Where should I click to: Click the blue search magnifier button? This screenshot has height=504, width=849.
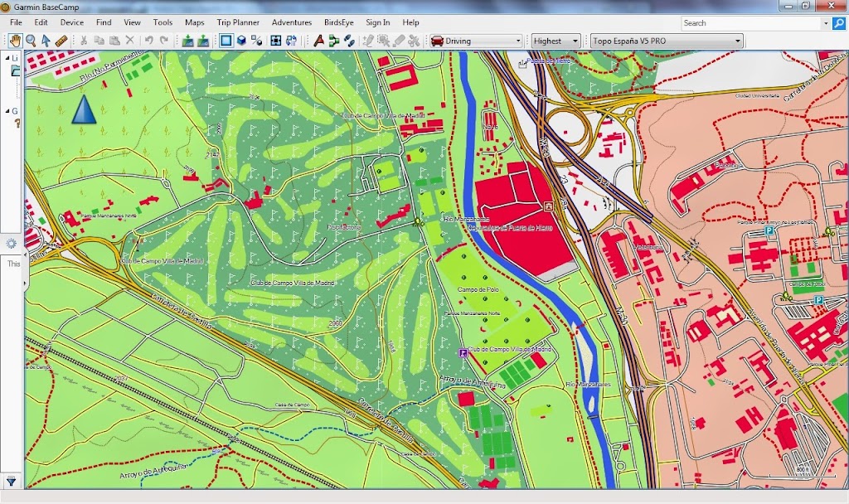tap(839, 22)
